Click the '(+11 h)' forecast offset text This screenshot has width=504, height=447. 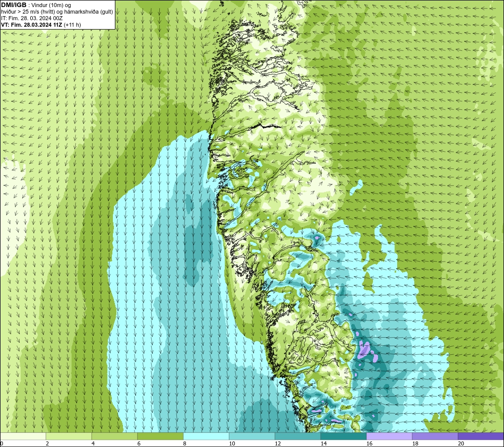pyautogui.click(x=72, y=25)
